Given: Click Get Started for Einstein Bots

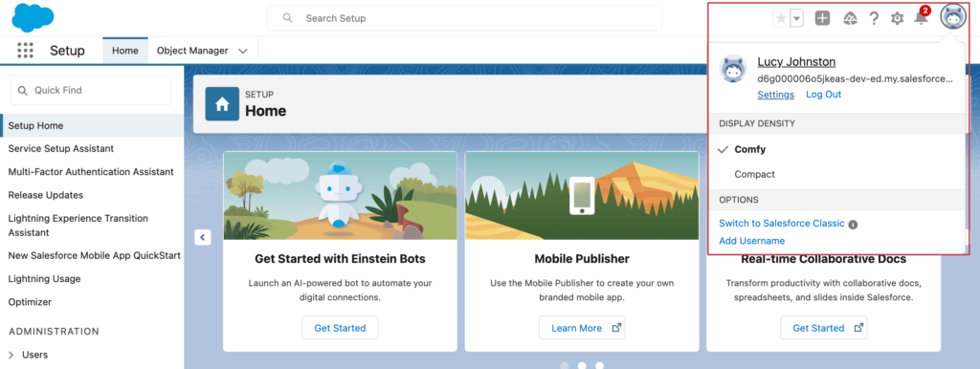Looking at the screenshot, I should [340, 328].
